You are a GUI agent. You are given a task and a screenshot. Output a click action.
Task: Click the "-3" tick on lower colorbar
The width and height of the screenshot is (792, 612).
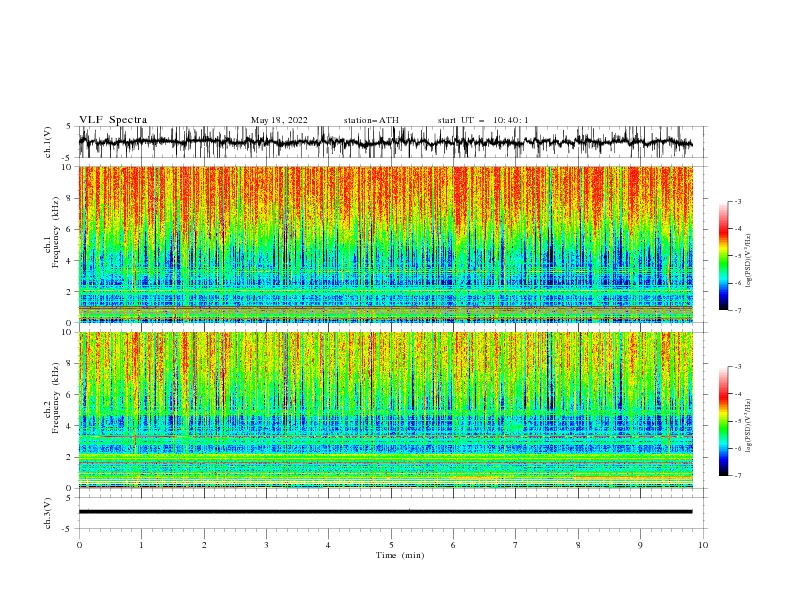[x=738, y=367]
